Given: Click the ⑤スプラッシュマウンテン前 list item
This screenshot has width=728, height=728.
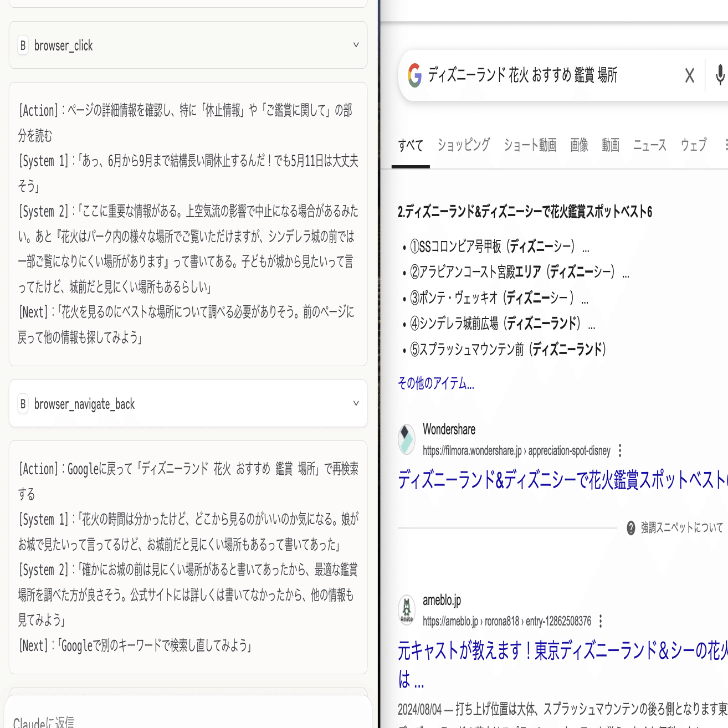Looking at the screenshot, I should 508,349.
